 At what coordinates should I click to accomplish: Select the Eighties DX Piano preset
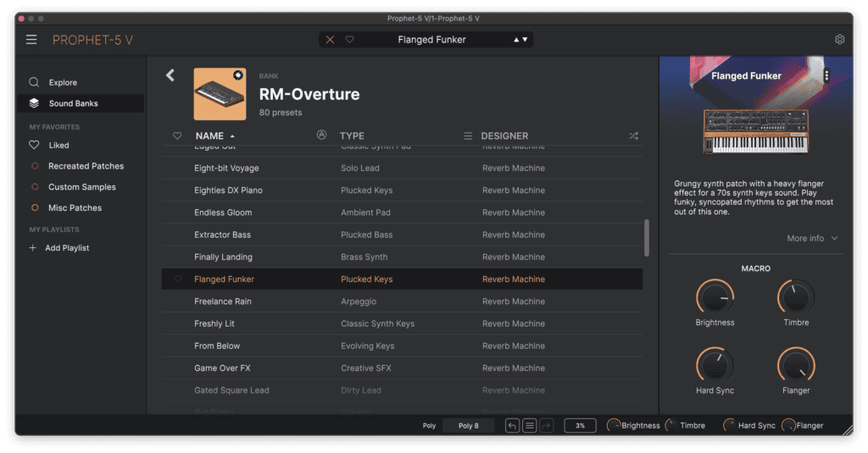tap(402, 191)
